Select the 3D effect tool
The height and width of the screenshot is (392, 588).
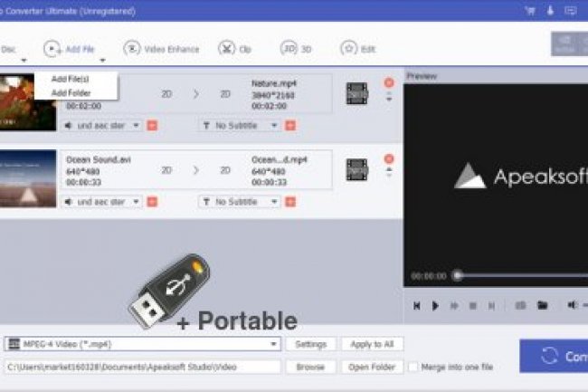pyautogui.click(x=289, y=48)
